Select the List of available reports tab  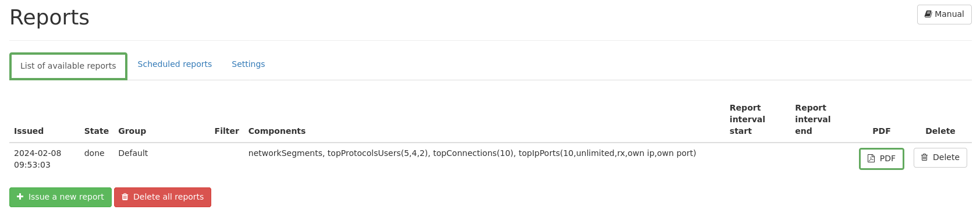(68, 66)
